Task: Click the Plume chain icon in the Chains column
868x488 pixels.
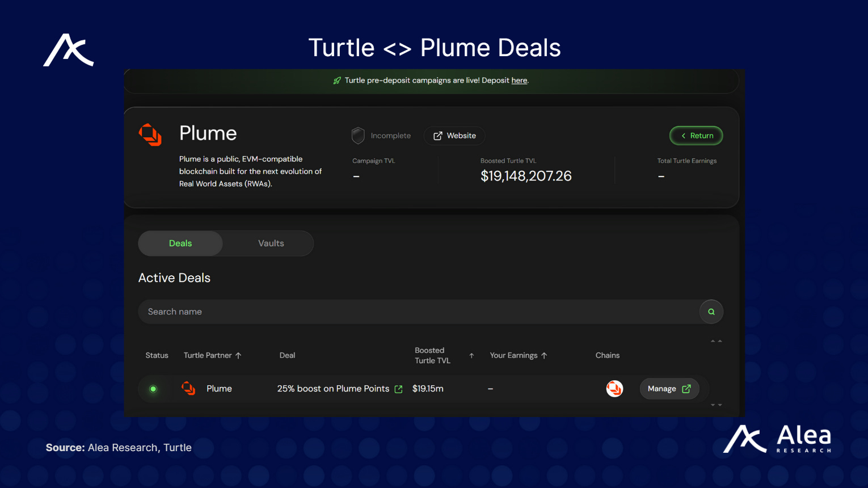Action: pyautogui.click(x=614, y=389)
